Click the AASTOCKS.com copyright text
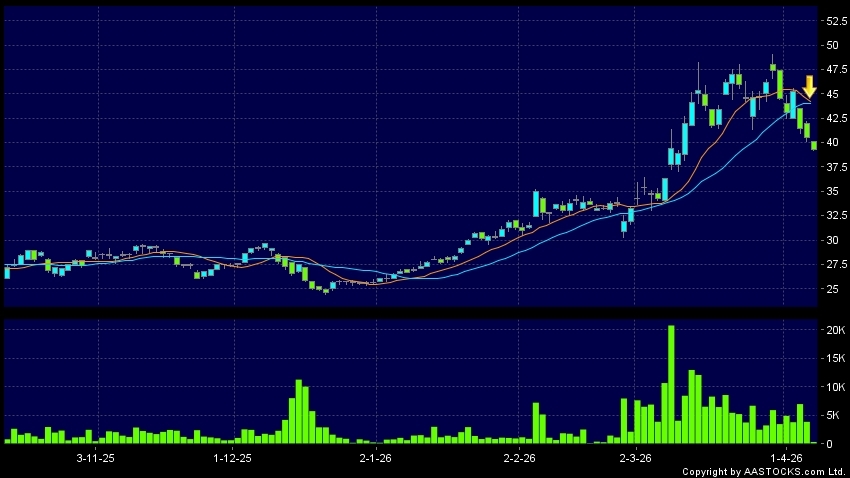The height and width of the screenshot is (478, 850). 764,471
